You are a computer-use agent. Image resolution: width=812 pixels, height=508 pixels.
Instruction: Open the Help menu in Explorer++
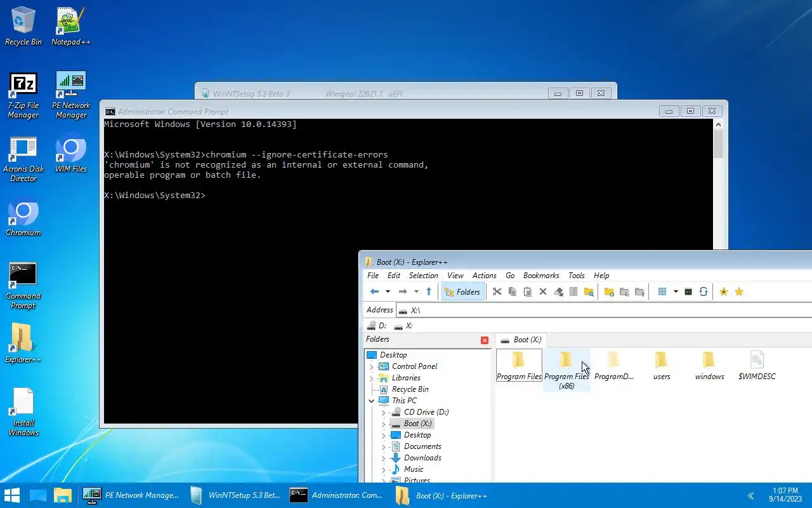(x=601, y=276)
